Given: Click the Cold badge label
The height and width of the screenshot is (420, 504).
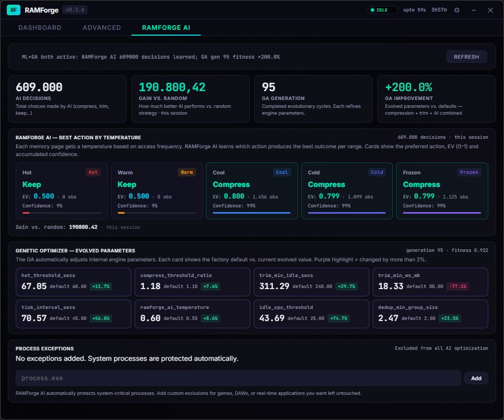Looking at the screenshot, I should pos(377,172).
